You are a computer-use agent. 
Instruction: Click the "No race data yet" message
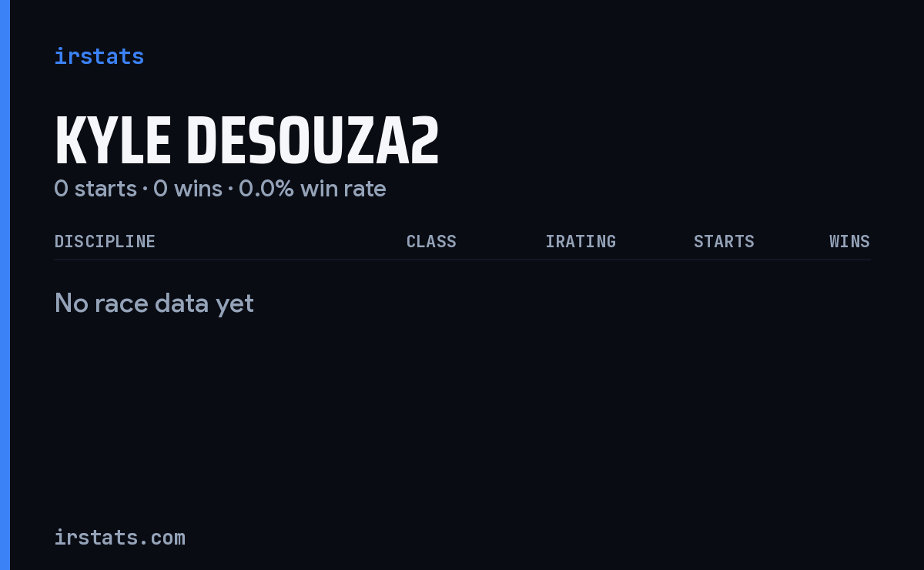tap(154, 303)
